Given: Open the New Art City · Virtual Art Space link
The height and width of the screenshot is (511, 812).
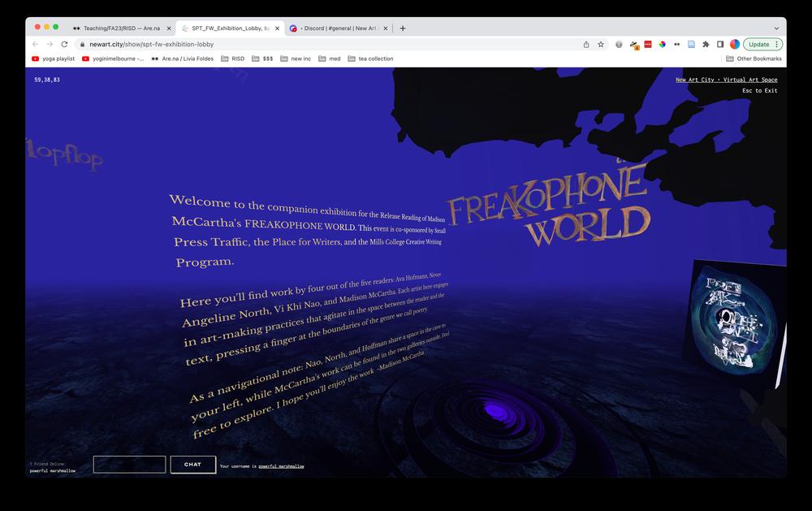Looking at the screenshot, I should [x=727, y=80].
